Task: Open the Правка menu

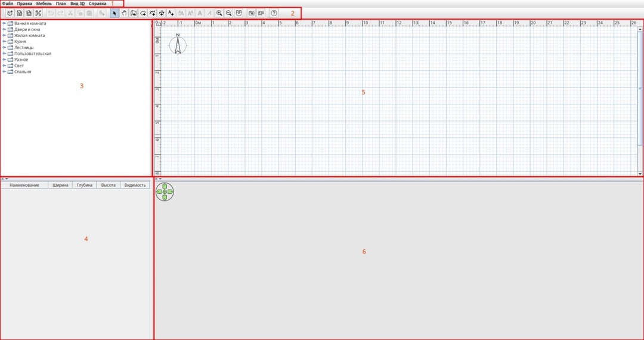Action: pos(24,4)
